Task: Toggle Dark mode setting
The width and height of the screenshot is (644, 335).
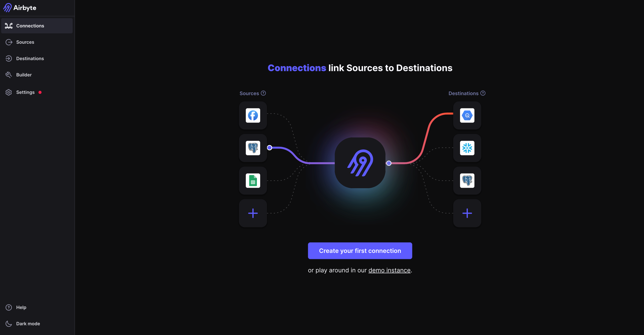Action: pyautogui.click(x=28, y=323)
